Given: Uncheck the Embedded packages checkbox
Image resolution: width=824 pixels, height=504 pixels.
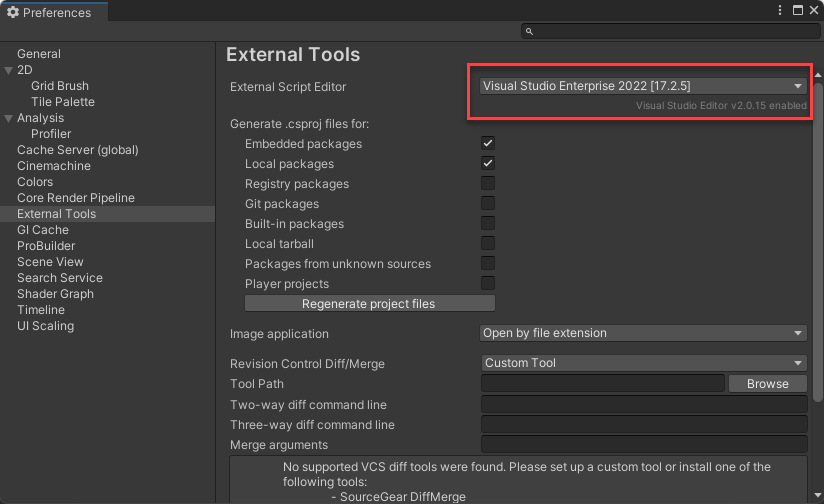Looking at the screenshot, I should (488, 144).
